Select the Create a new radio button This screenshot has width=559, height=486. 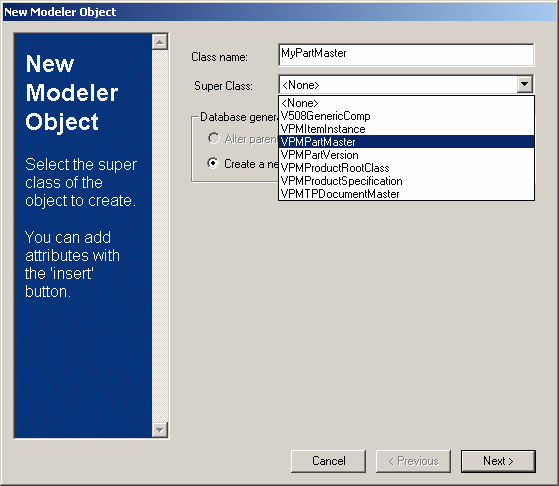(213, 163)
